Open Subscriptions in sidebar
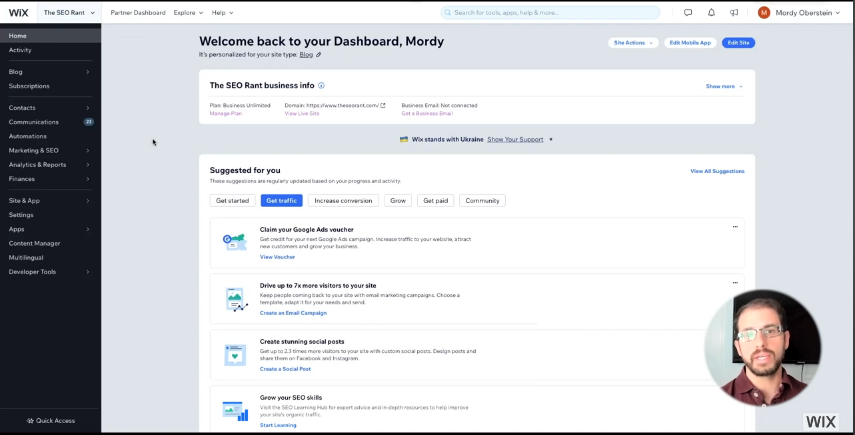The image size is (855, 435). coord(50,86)
